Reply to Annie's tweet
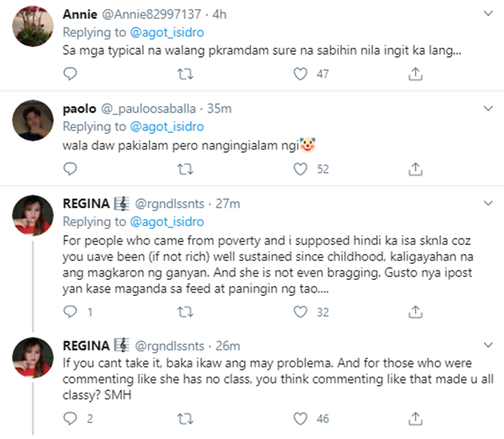The image size is (504, 439). (x=70, y=74)
